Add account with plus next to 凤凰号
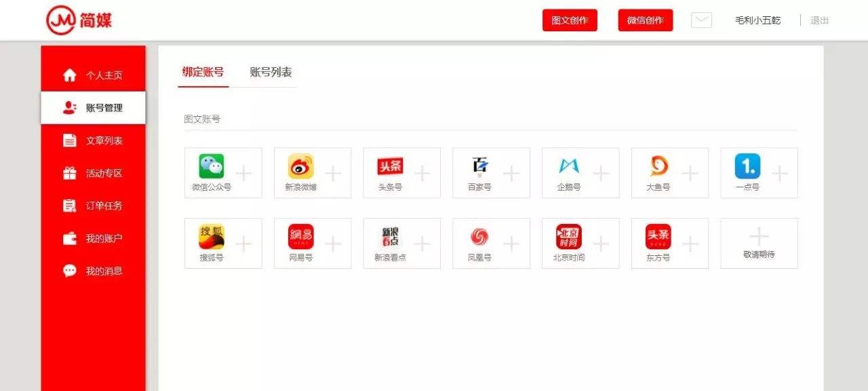Viewport: 868px width, 391px height. [x=511, y=244]
